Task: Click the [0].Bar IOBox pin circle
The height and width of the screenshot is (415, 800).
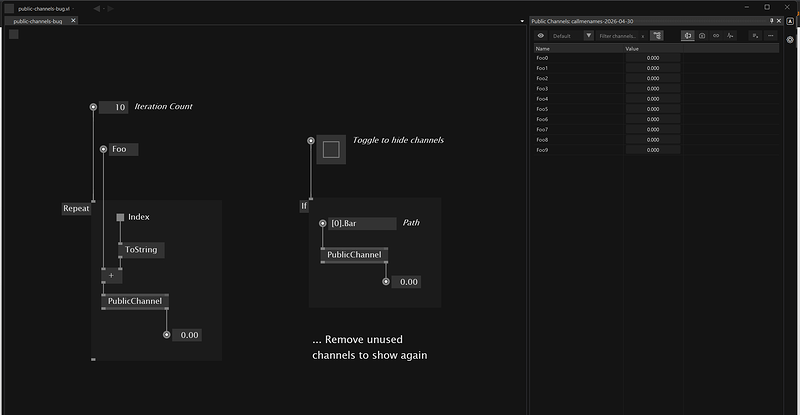Action: click(322, 223)
